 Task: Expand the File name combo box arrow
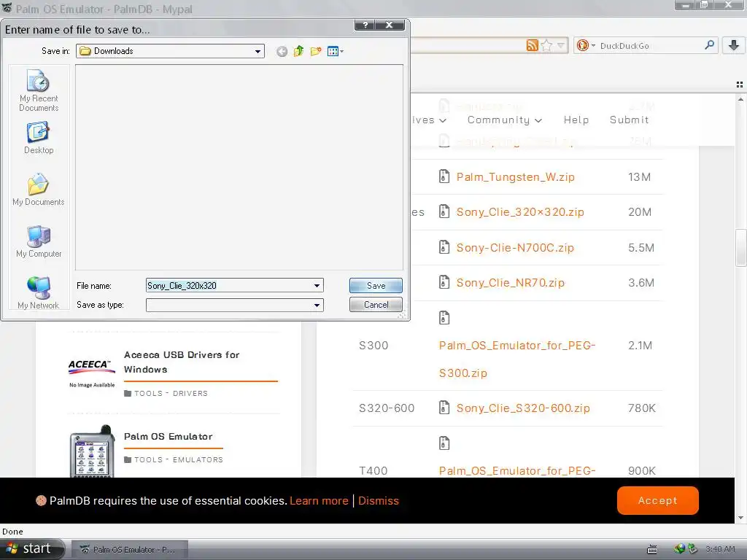(317, 285)
